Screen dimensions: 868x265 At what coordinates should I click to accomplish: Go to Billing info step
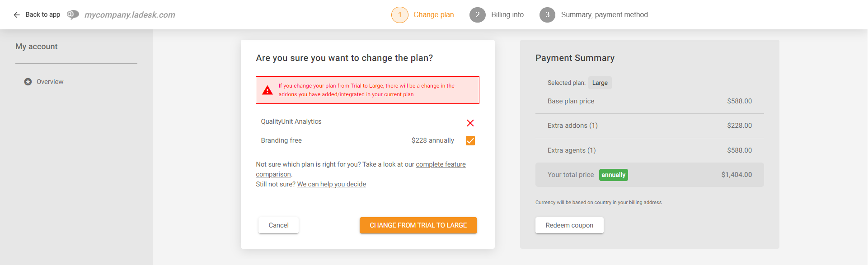[x=507, y=15]
